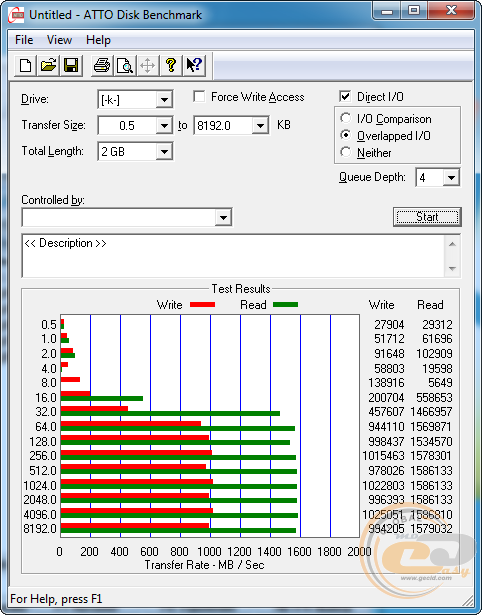The image size is (482, 615).
Task: Click the 128.0 transfer size row label
Action: (x=43, y=442)
